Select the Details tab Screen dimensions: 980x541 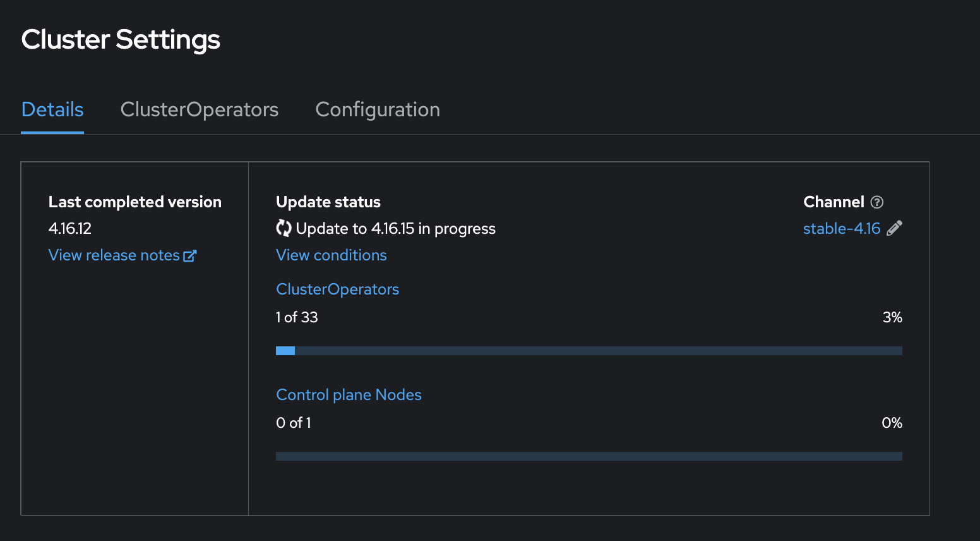pyautogui.click(x=52, y=109)
